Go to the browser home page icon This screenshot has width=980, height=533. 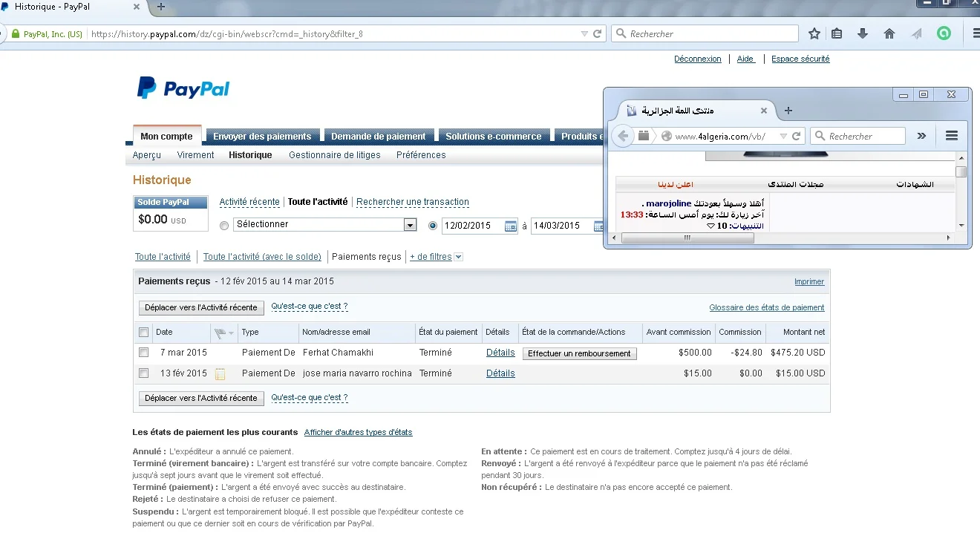point(889,33)
